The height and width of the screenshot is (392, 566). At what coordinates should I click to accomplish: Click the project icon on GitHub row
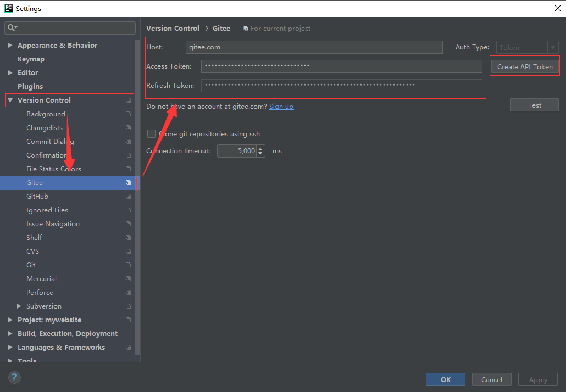pyautogui.click(x=128, y=196)
